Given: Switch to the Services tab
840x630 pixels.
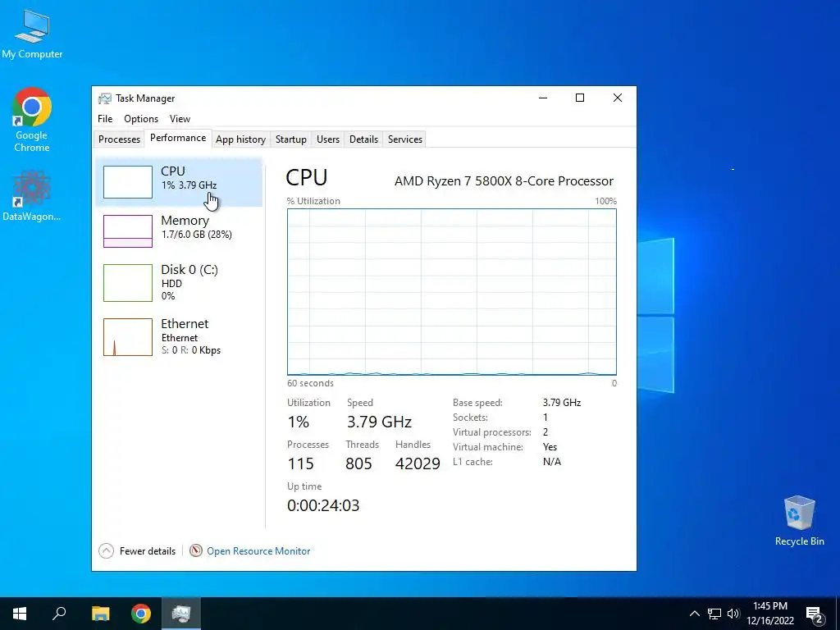Looking at the screenshot, I should (405, 139).
